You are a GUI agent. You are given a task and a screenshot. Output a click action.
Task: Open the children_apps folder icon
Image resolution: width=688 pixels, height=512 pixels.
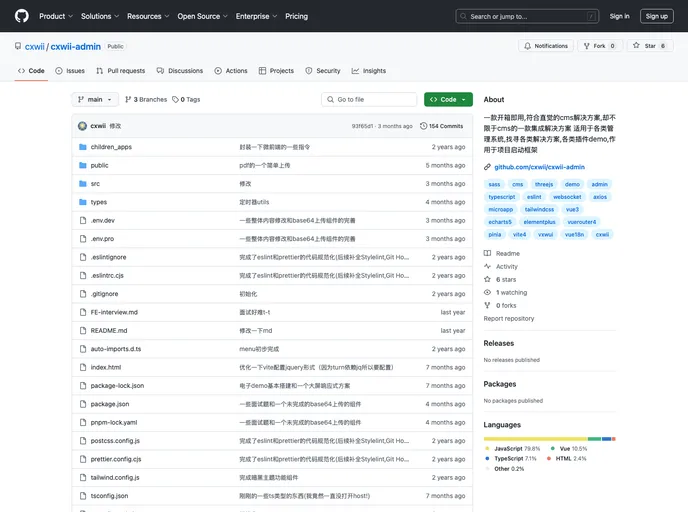pos(82,147)
